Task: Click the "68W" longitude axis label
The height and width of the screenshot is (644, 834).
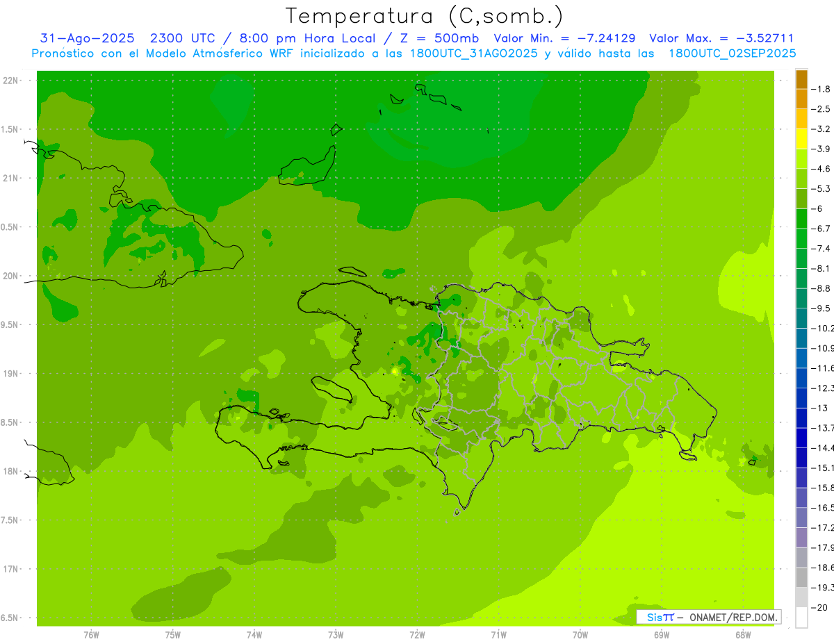Action: [743, 635]
